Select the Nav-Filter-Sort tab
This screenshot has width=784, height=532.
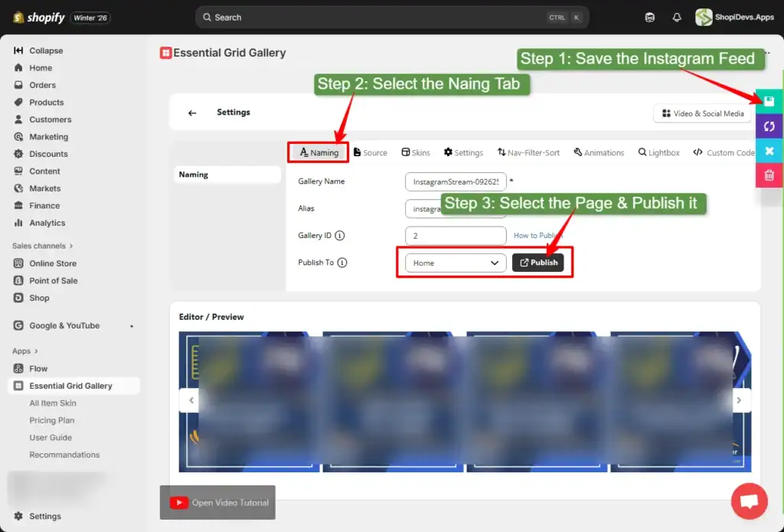528,152
